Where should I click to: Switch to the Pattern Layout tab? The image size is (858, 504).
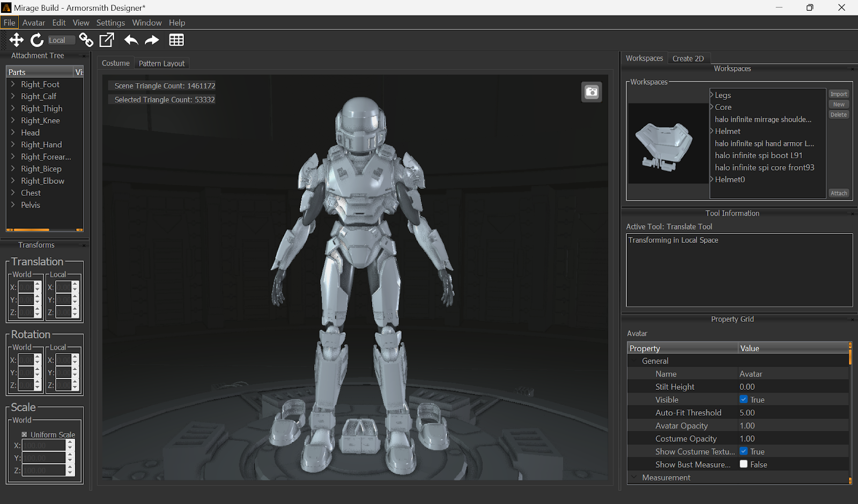[161, 63]
